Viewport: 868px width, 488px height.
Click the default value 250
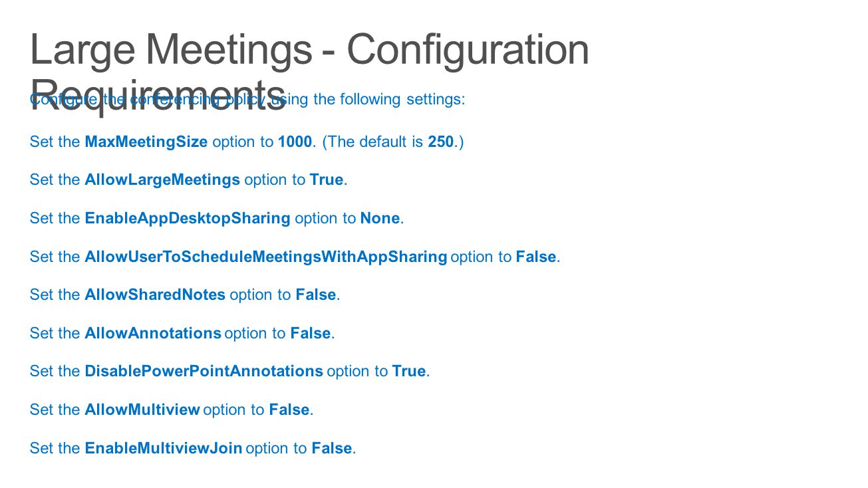(440, 142)
